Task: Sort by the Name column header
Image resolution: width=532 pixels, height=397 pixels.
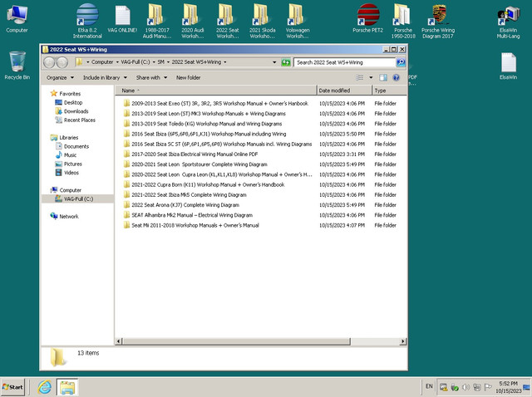Action: tap(215, 91)
